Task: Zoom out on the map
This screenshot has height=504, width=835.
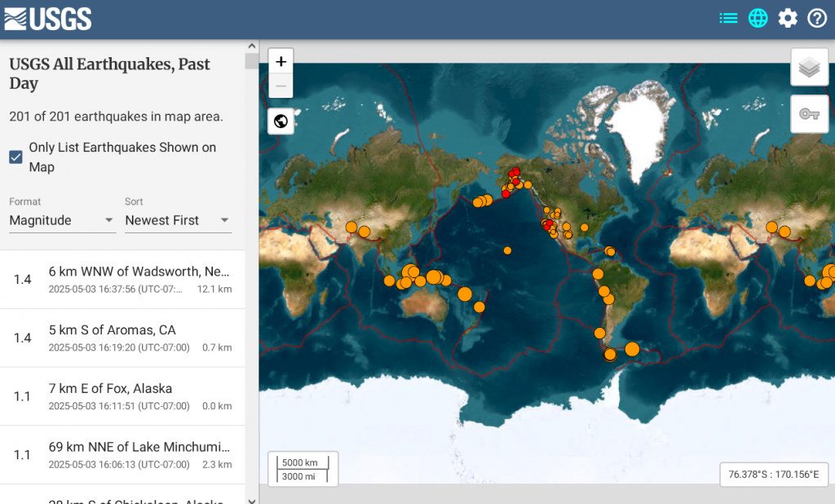Action: (x=281, y=86)
